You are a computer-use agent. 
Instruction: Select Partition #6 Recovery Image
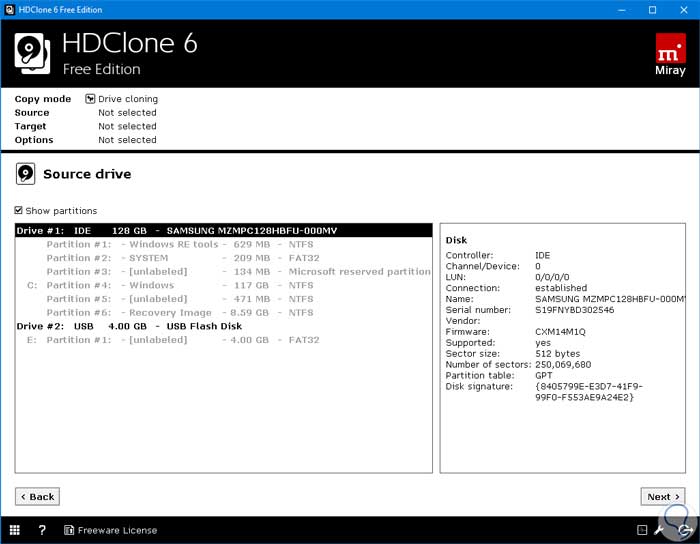pyautogui.click(x=224, y=312)
